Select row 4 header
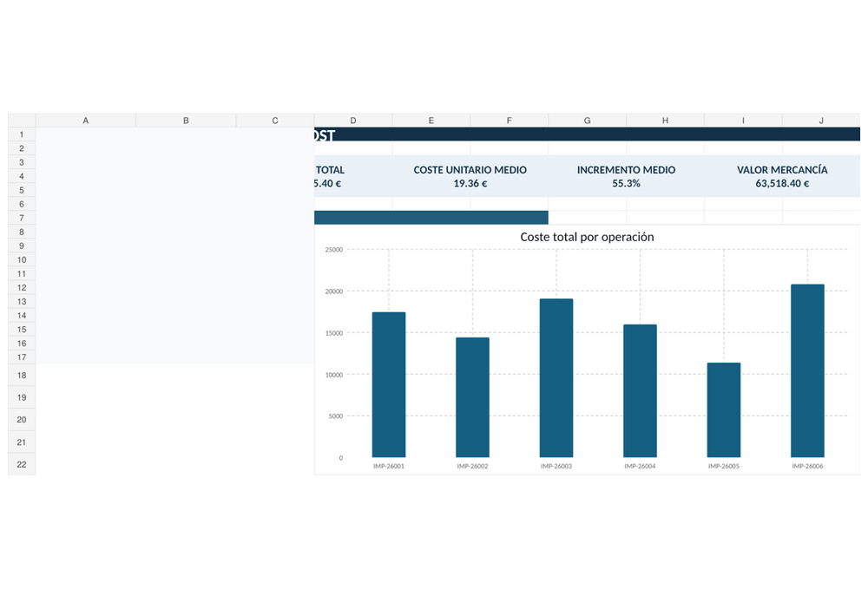Viewport: 868px width, 589px height. pyautogui.click(x=22, y=176)
